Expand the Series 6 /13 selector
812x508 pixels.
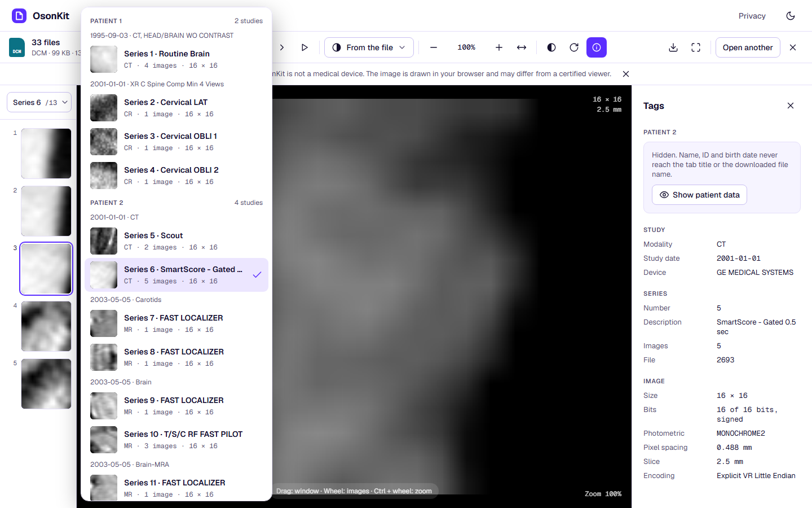point(39,102)
